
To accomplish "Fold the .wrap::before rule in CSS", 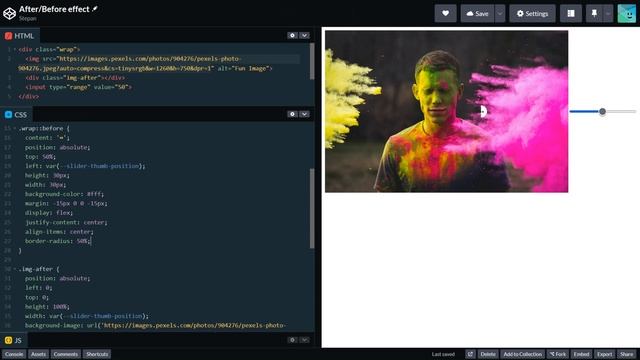I will 15,128.
